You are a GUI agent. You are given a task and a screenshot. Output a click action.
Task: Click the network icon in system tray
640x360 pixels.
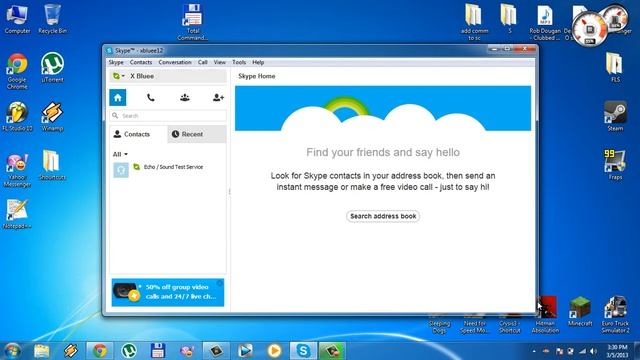pos(582,351)
